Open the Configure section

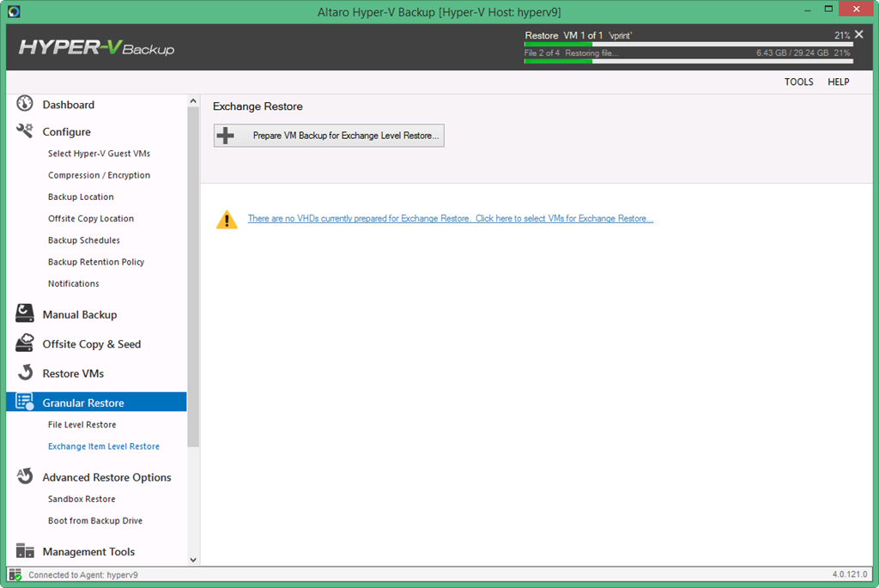(x=67, y=131)
